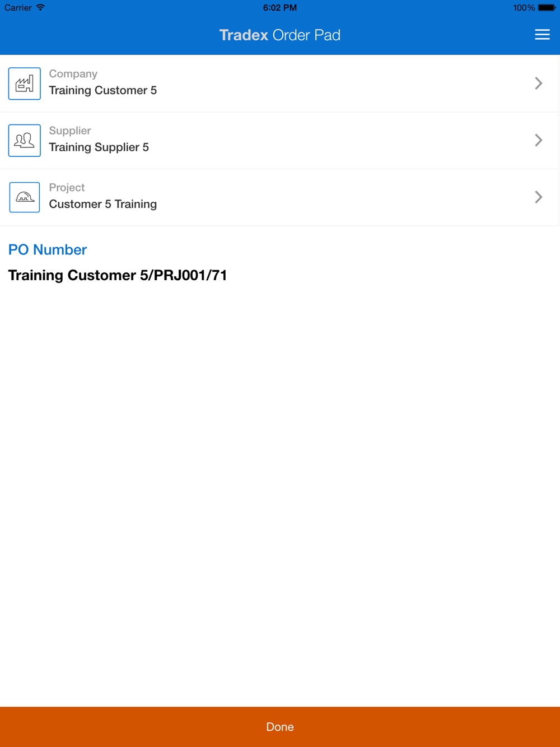Tap the Company label
This screenshot has height=747, width=560.
point(73,74)
